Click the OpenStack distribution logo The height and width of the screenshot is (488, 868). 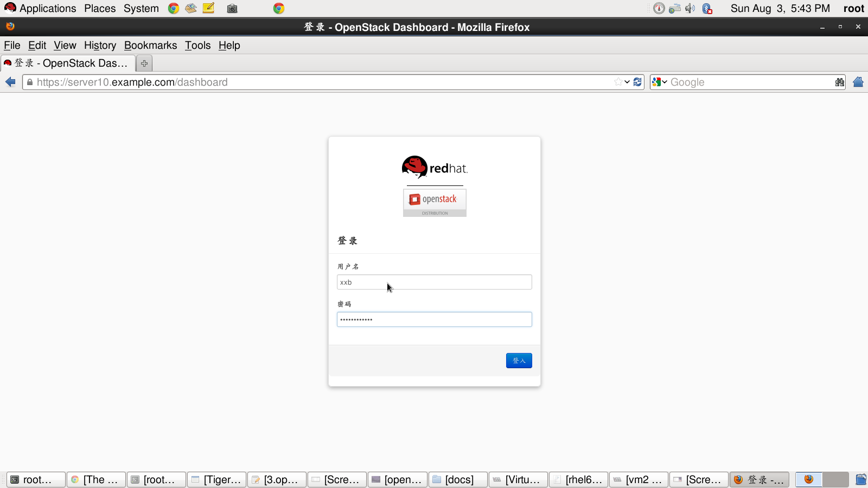click(435, 202)
